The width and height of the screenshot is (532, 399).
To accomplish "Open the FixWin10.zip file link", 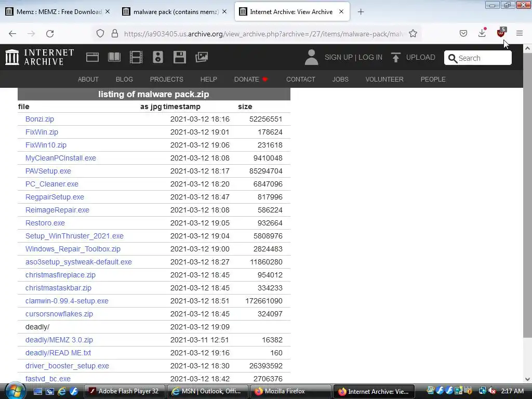I will 46,145.
